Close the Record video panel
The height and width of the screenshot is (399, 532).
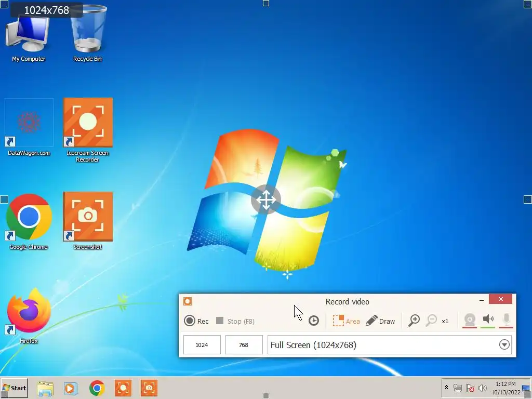tap(501, 299)
